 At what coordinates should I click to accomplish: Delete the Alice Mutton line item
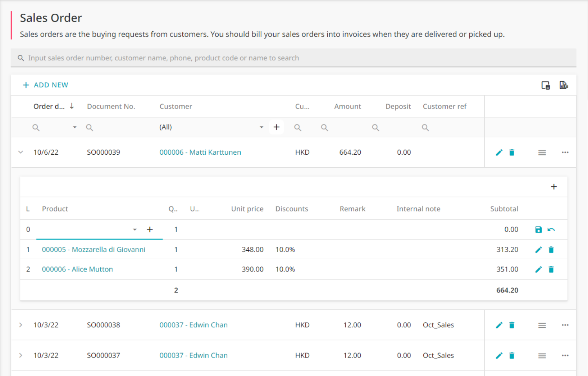pos(551,269)
